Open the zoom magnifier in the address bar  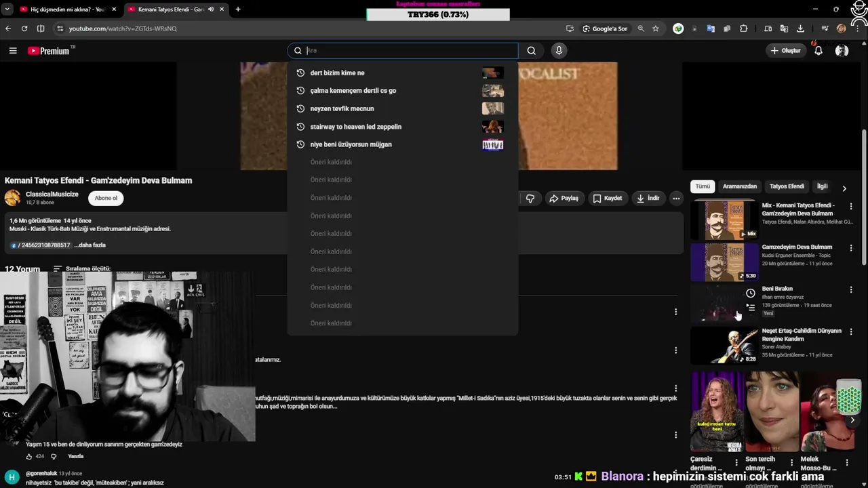(641, 28)
